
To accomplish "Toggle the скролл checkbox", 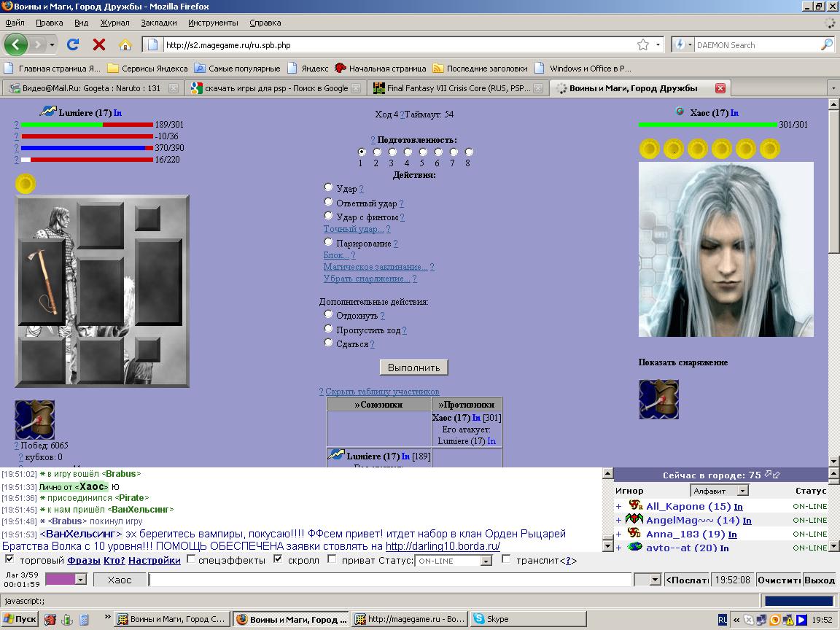I will click(x=278, y=559).
